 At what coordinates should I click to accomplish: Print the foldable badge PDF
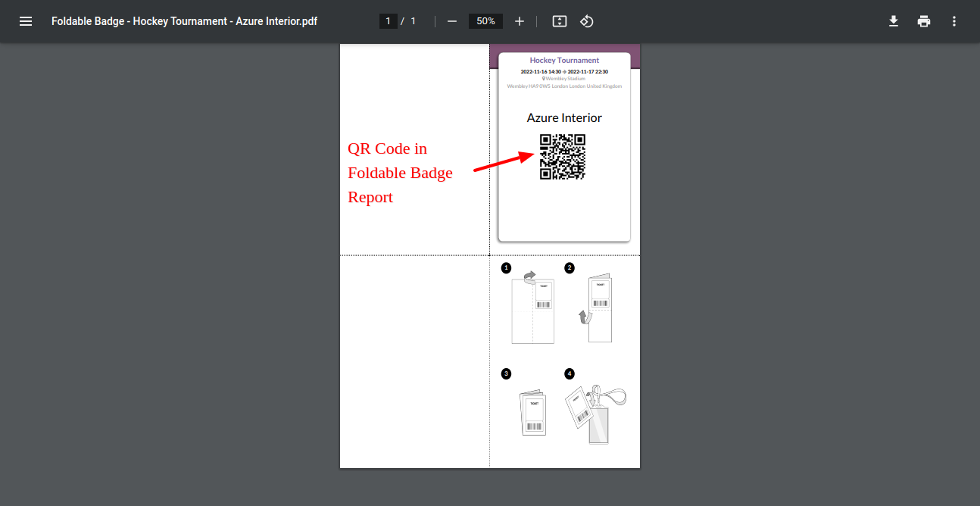[x=924, y=21]
